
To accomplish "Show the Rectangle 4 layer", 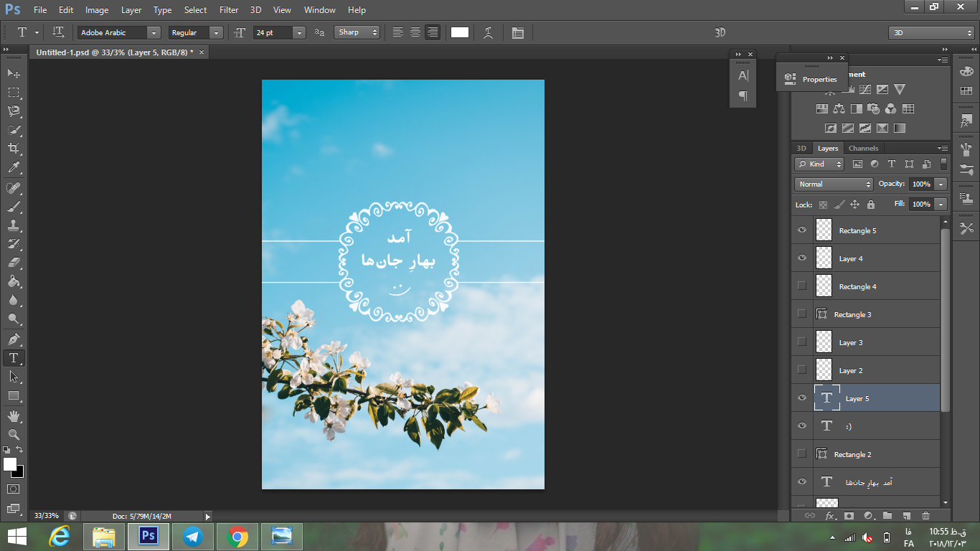I will (x=802, y=286).
